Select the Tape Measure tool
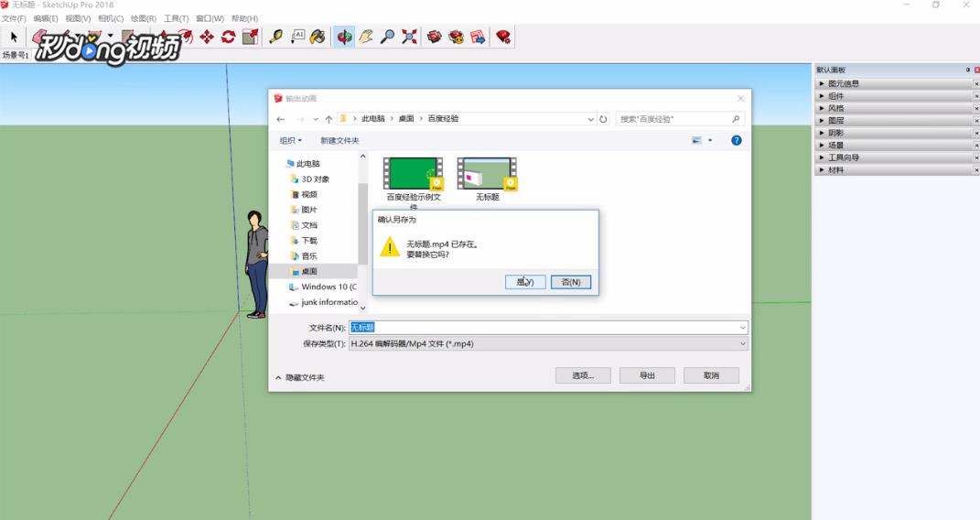The height and width of the screenshot is (520, 980). tap(275, 37)
